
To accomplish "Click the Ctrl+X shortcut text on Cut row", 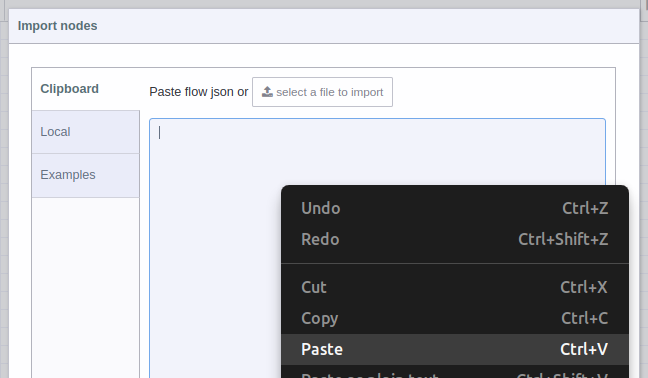I will click(x=584, y=287).
